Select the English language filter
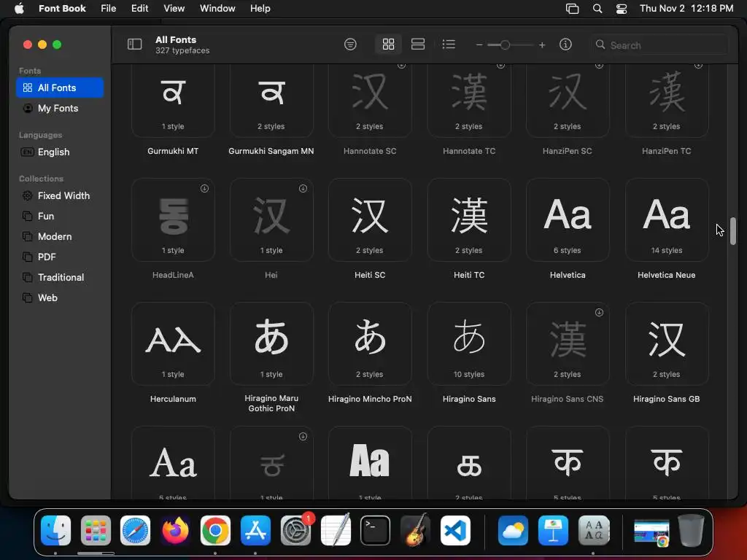This screenshot has width=747, height=560. (x=60, y=152)
